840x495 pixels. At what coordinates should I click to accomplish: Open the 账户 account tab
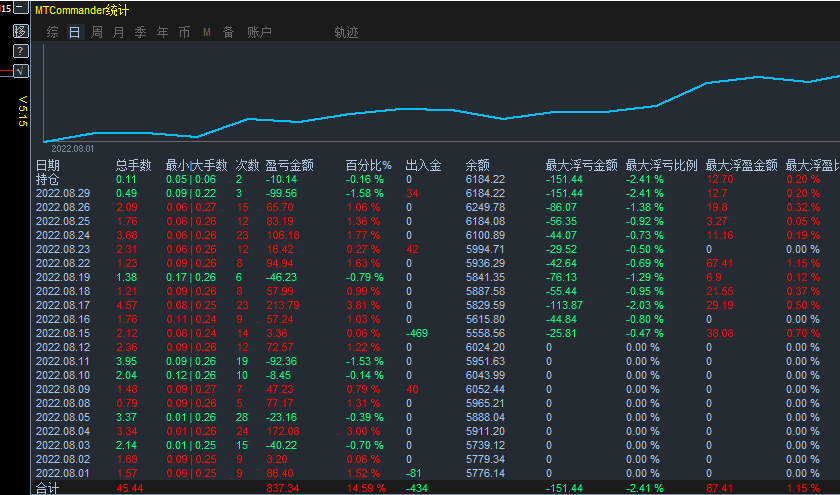tap(259, 32)
